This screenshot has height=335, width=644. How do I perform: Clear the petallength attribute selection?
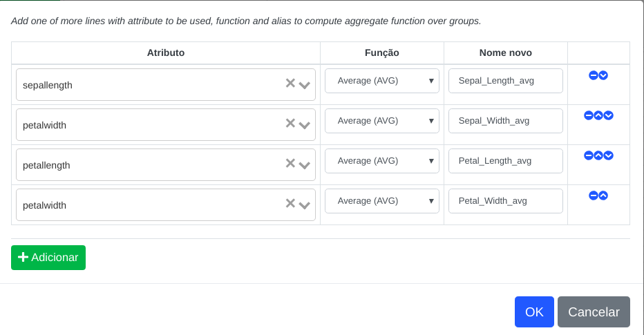click(290, 164)
